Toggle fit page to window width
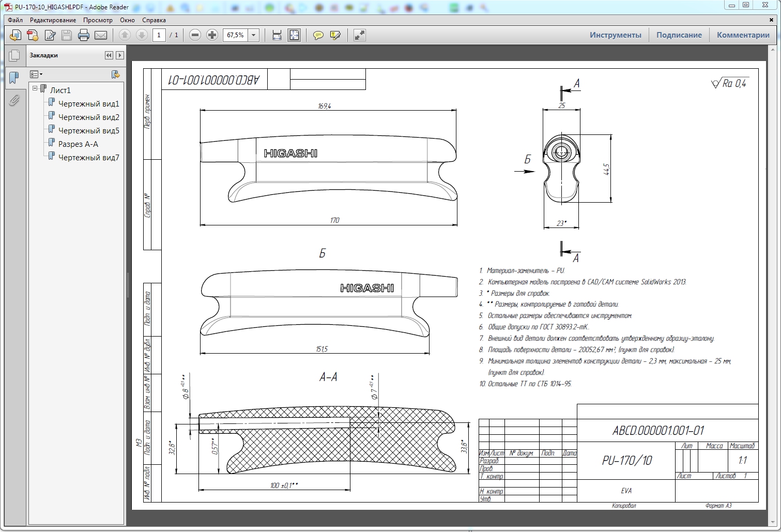This screenshot has height=532, width=781. tap(277, 35)
